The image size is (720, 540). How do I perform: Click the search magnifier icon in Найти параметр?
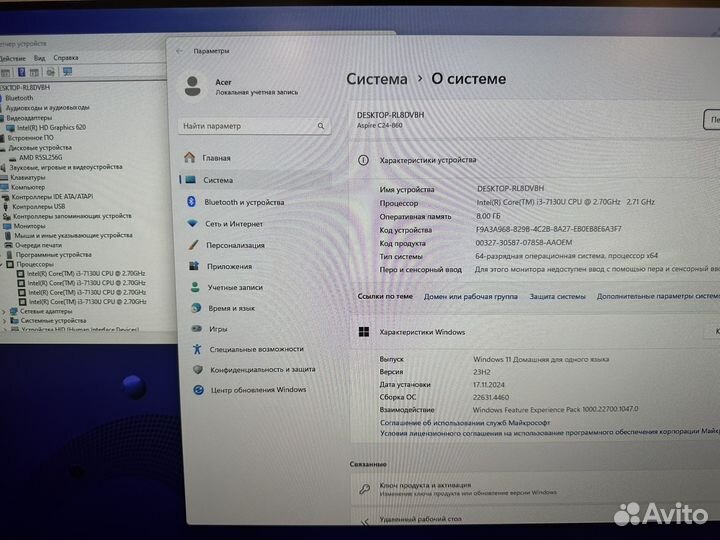(x=321, y=126)
